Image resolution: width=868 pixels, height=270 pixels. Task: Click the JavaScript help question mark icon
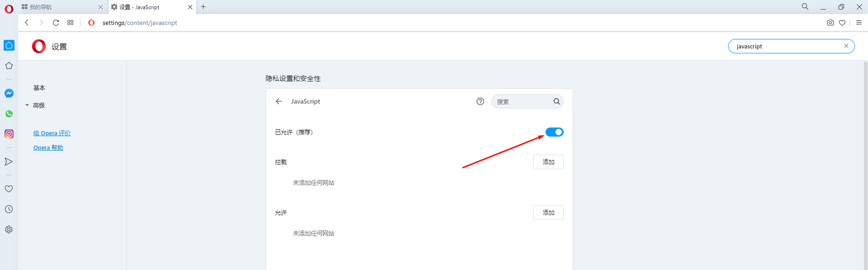(480, 101)
